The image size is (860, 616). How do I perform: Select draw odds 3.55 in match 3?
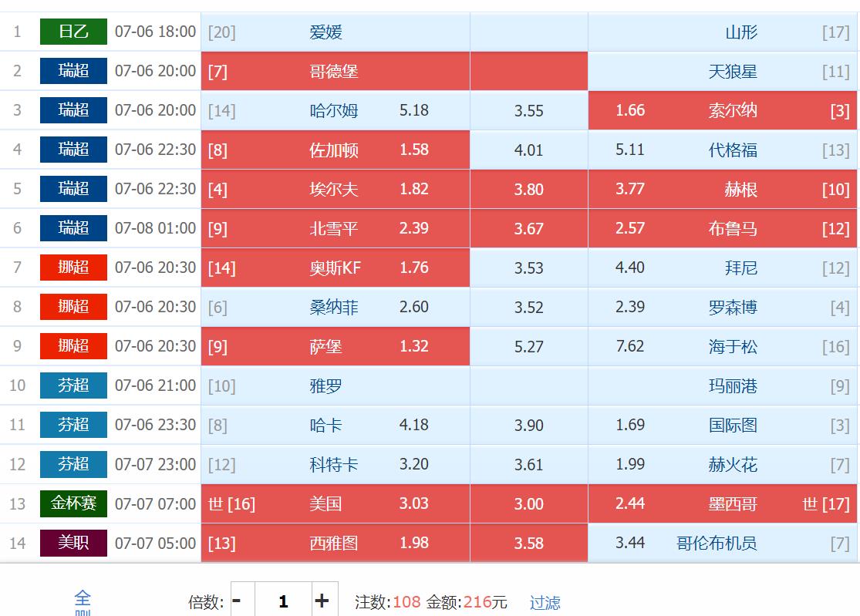[x=528, y=111]
